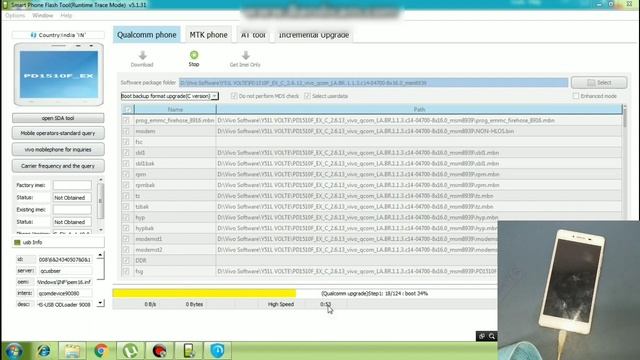Toggle the Select userdata checkbox
Viewport: 640px width, 360px height.
pyautogui.click(x=307, y=96)
